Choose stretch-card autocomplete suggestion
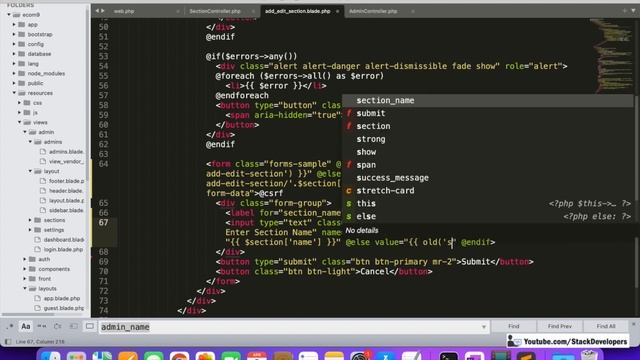Screen dimensions: 640x360 tap(487, 191)
